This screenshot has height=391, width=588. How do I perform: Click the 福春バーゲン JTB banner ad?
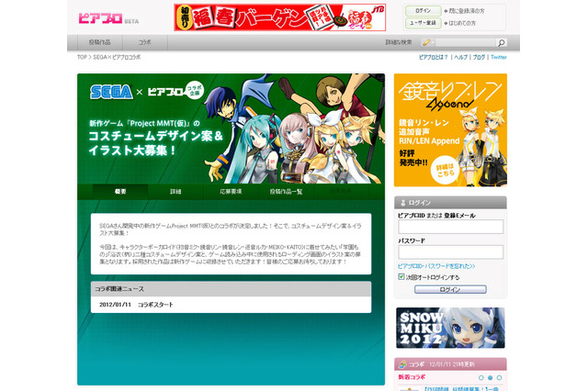click(279, 17)
